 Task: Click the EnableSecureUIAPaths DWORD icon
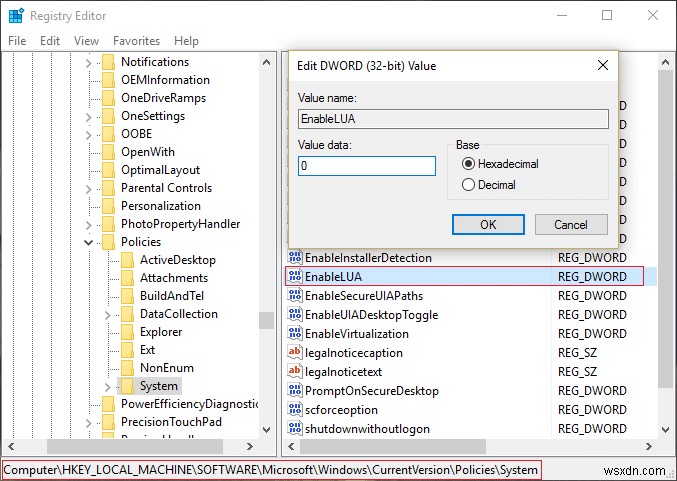click(x=295, y=295)
